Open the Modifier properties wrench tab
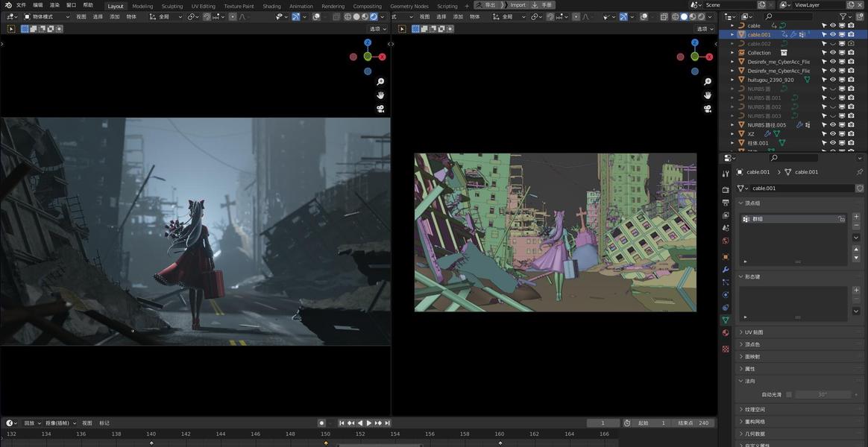Screen dimensions: 868x447 coord(726,270)
